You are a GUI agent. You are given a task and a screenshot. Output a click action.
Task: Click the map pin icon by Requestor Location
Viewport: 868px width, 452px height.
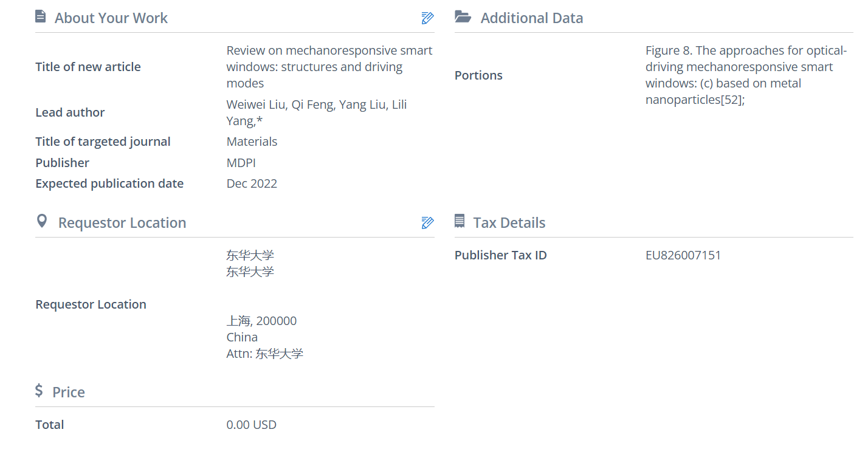pyautogui.click(x=42, y=221)
